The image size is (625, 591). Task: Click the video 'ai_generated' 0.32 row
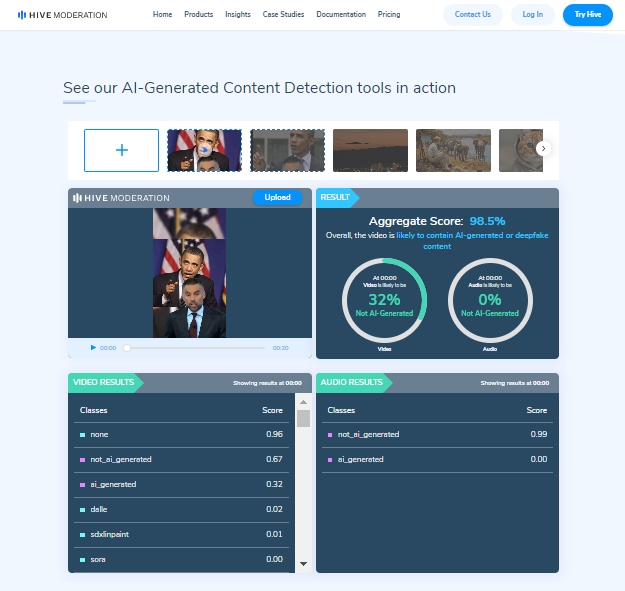(x=181, y=484)
